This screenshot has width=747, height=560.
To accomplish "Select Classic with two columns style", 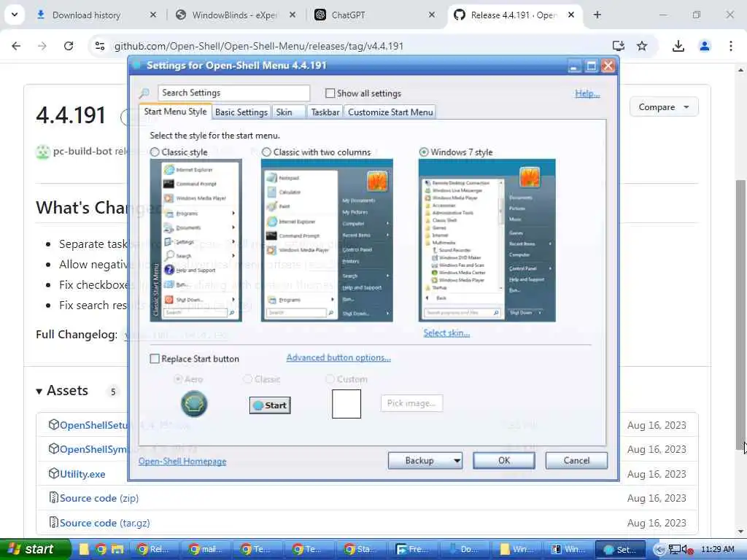I will [267, 152].
